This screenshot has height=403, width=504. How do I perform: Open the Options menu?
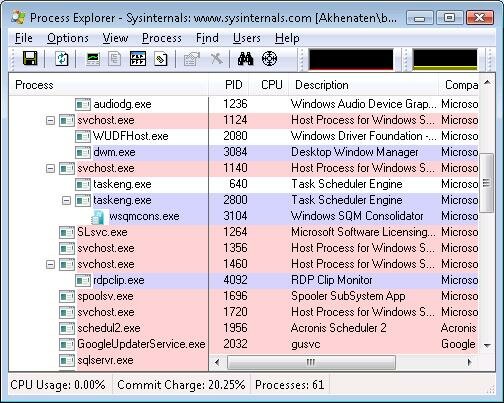[x=68, y=38]
